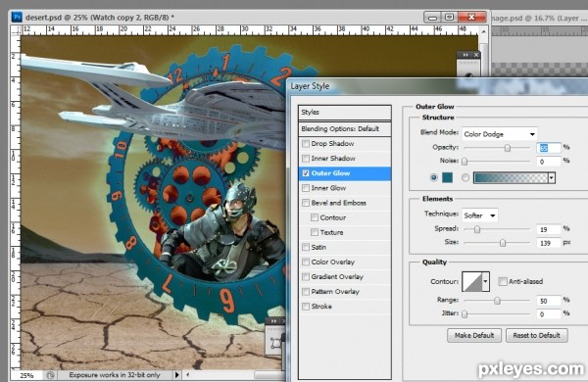Click the ruler origin corner box
The image size is (588, 382).
point(16,30)
